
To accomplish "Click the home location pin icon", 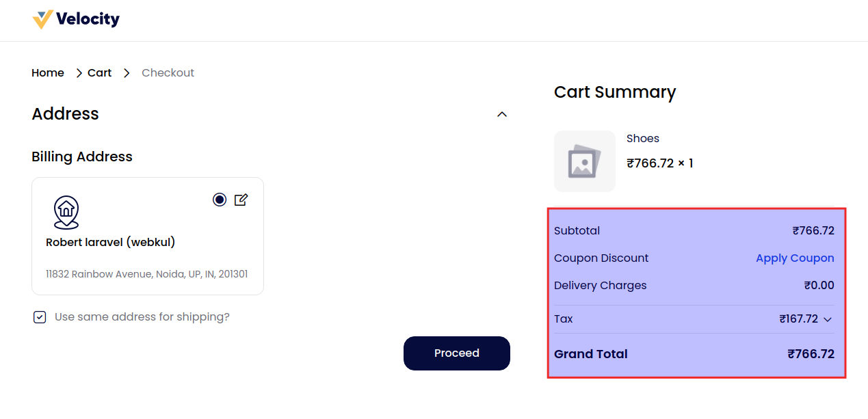I will click(x=66, y=212).
